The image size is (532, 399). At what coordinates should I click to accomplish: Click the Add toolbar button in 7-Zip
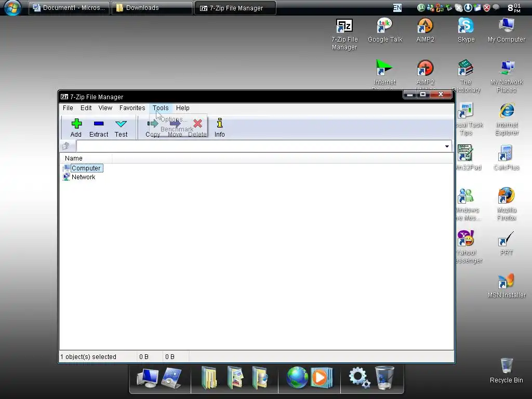click(76, 128)
